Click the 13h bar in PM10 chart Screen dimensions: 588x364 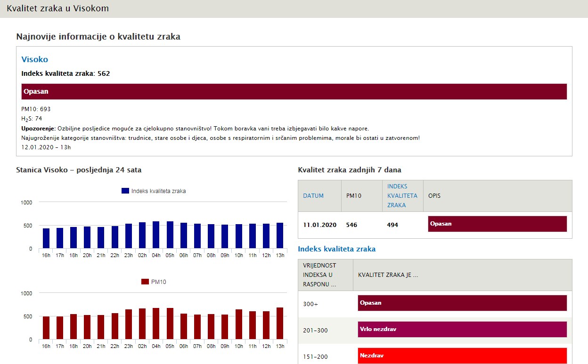pos(280,324)
